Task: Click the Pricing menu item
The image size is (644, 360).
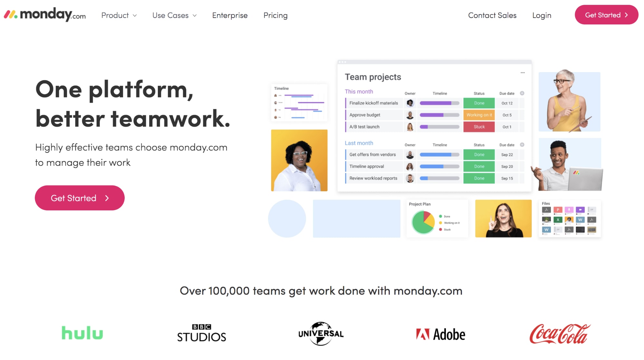Action: coord(275,15)
